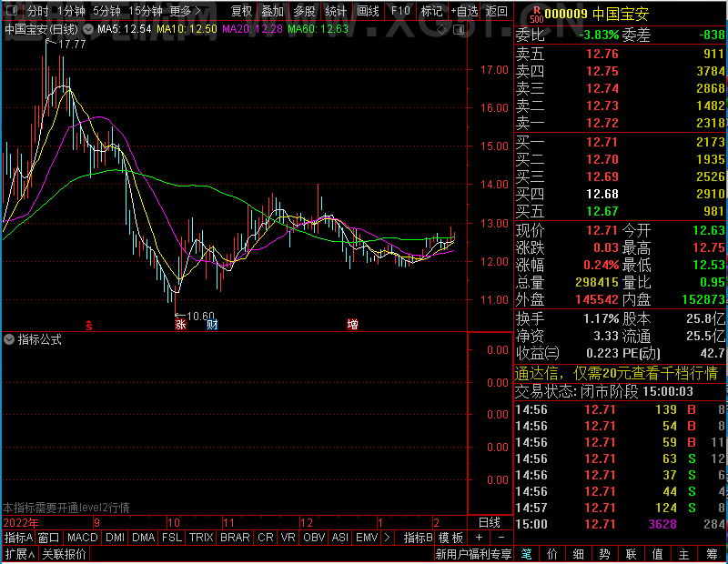Select BRAR indicator
Screen dimensions: 728x564
tap(235, 538)
